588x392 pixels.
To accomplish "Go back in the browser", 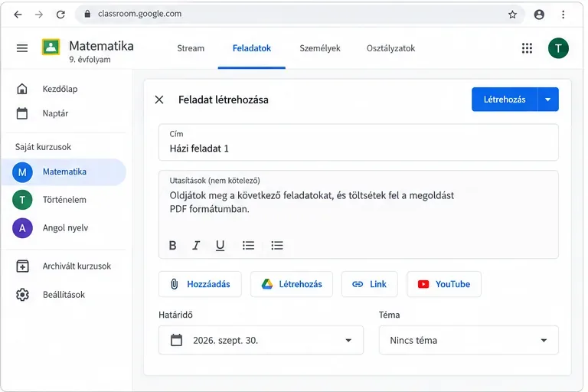I will point(18,15).
